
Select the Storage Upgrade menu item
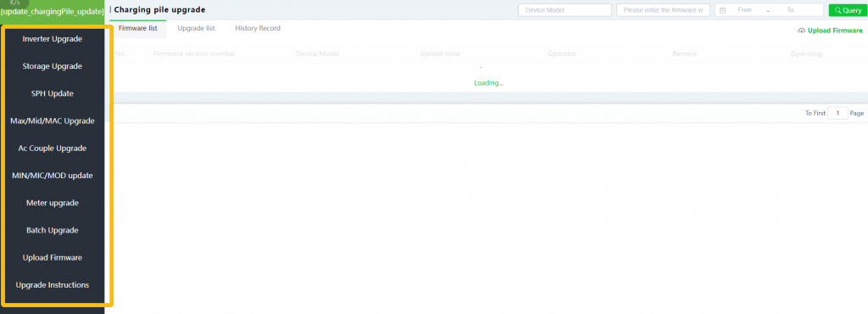point(52,66)
